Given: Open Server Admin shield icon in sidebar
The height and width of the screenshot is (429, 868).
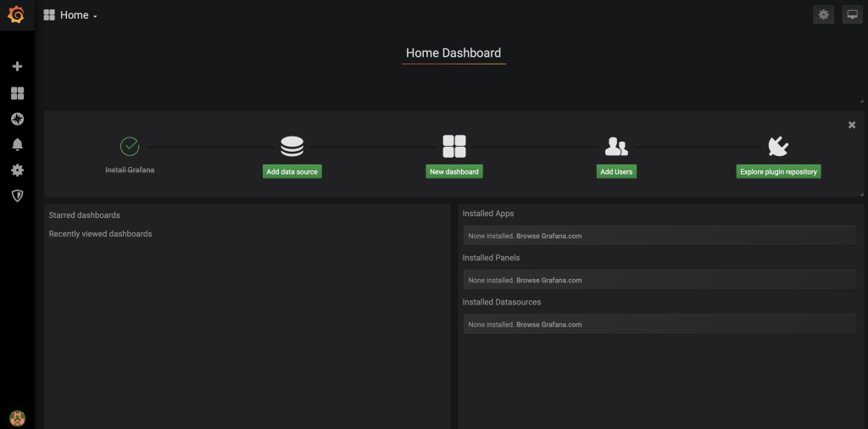Looking at the screenshot, I should pos(17,195).
